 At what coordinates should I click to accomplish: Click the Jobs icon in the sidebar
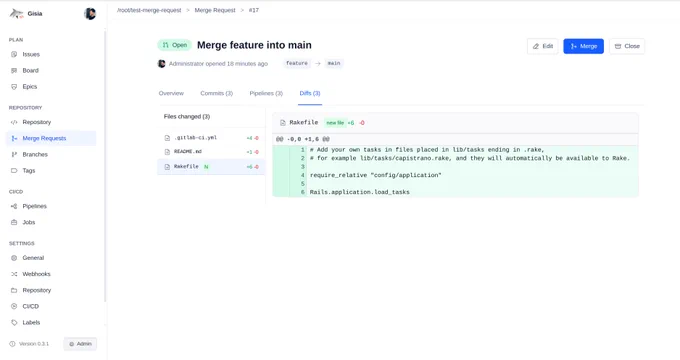pyautogui.click(x=14, y=222)
